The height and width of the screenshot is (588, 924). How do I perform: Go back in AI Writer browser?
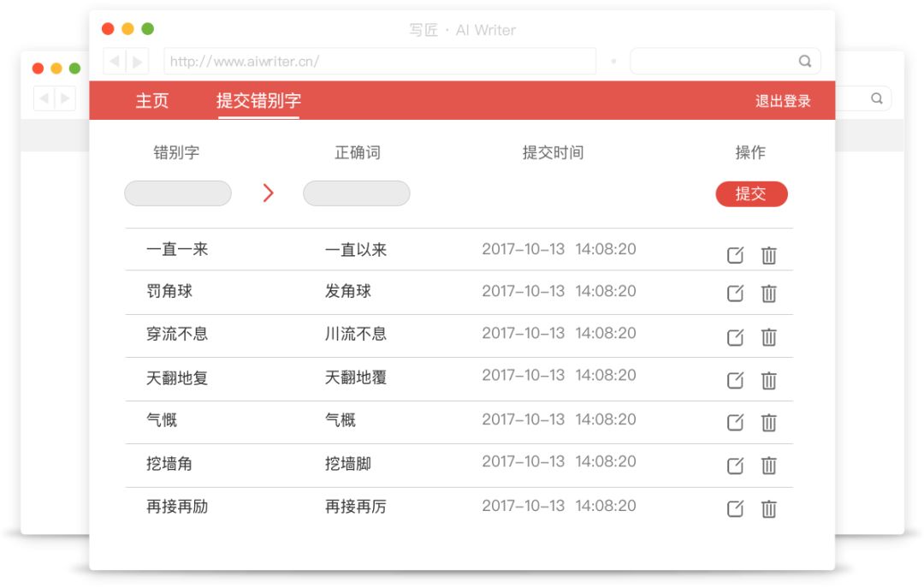tap(115, 61)
